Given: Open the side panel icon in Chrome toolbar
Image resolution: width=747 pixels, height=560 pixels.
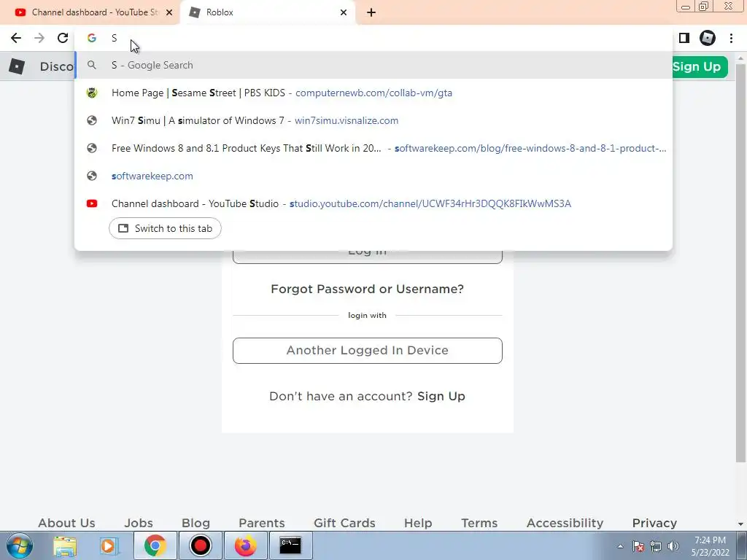Looking at the screenshot, I should [x=684, y=38].
